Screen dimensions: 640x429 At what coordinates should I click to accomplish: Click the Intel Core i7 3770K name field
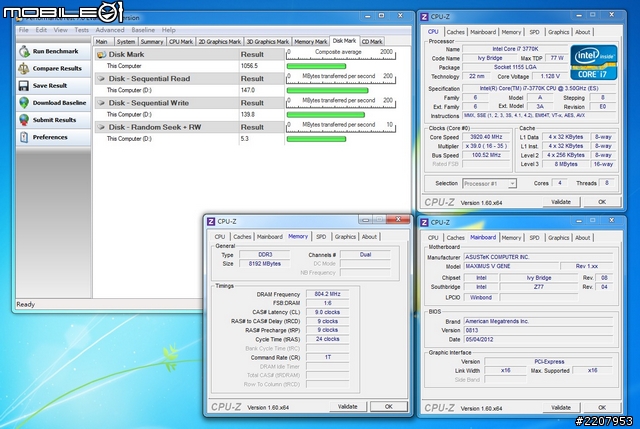pyautogui.click(x=515, y=49)
